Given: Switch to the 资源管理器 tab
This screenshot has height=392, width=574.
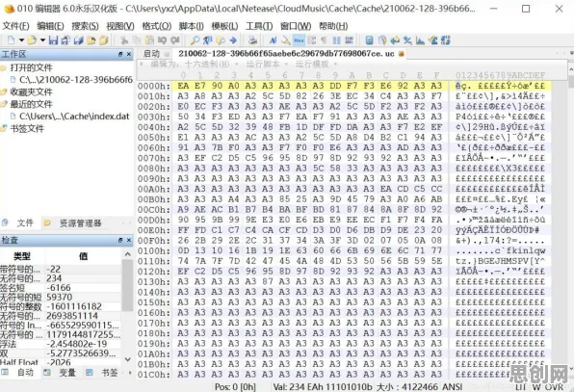Looking at the screenshot, I should click(x=73, y=222).
